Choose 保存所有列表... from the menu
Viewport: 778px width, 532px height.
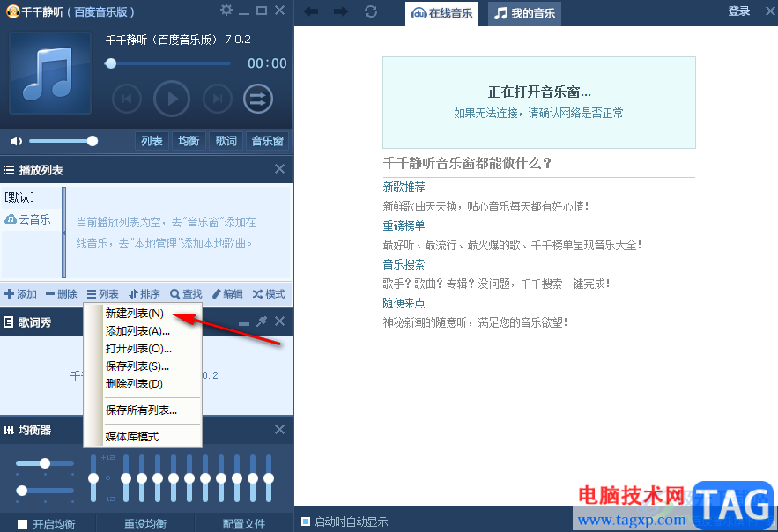coord(143,410)
